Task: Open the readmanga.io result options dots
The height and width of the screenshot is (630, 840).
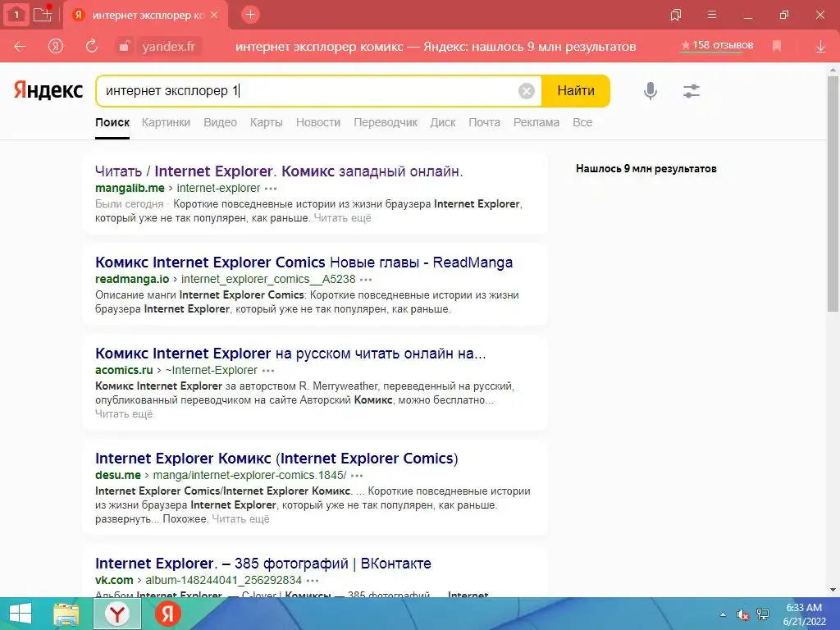Action: coord(366,280)
